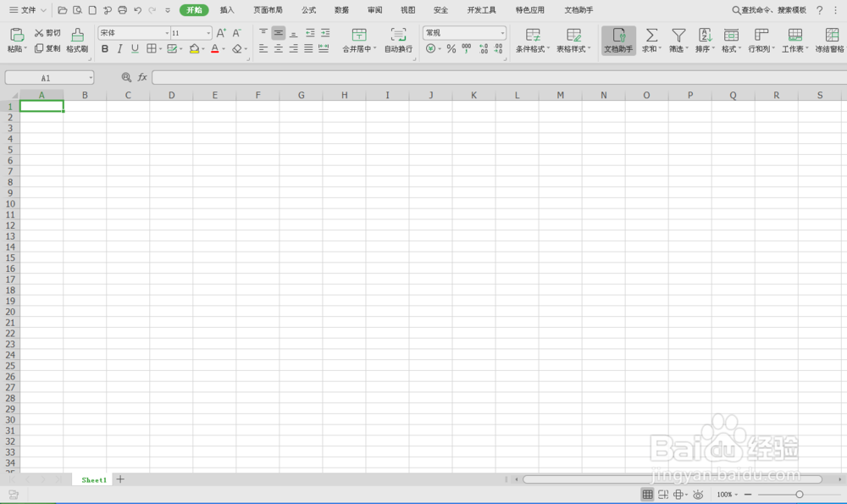Switch to the 页面布局 tab
Image resolution: width=847 pixels, height=504 pixels.
(268, 10)
